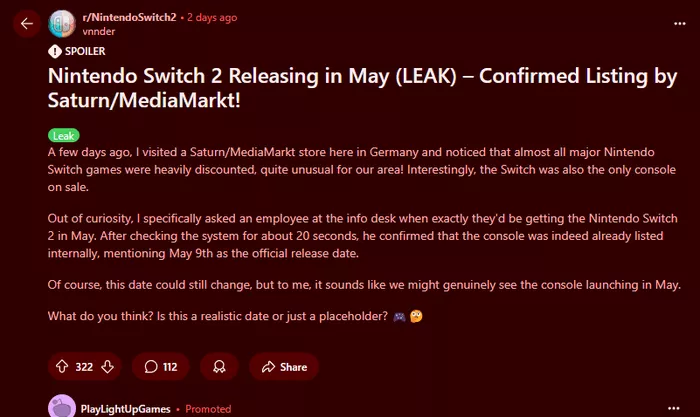Open the promoted post's three-dot menu

tap(674, 408)
